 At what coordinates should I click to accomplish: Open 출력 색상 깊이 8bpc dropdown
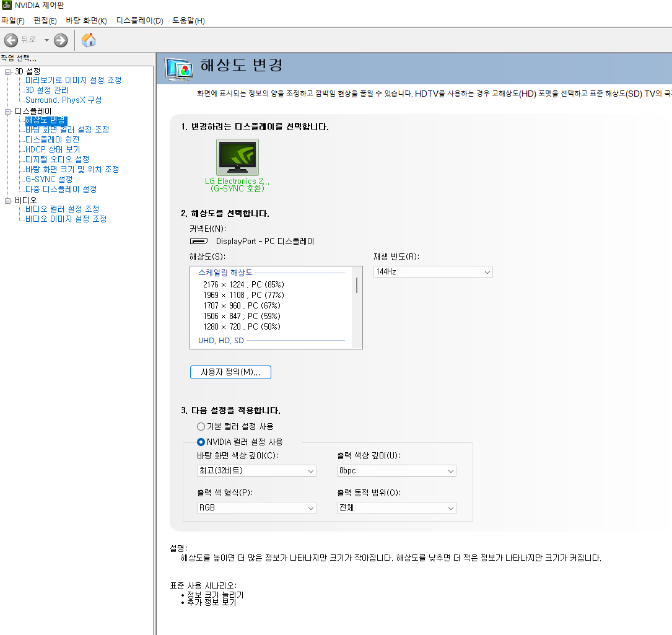point(396,471)
